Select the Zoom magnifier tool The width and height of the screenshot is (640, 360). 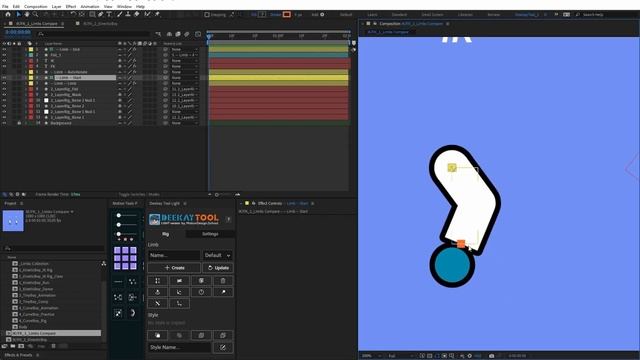(x=36, y=14)
